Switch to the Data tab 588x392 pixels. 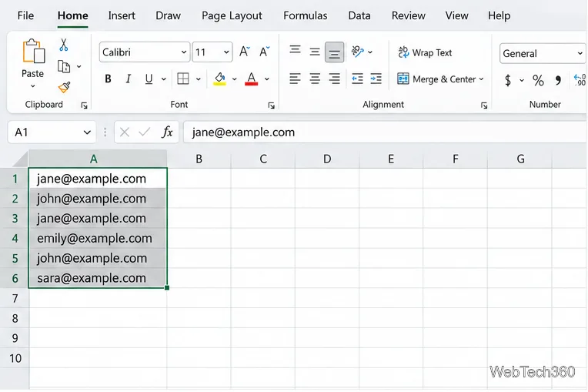359,15
